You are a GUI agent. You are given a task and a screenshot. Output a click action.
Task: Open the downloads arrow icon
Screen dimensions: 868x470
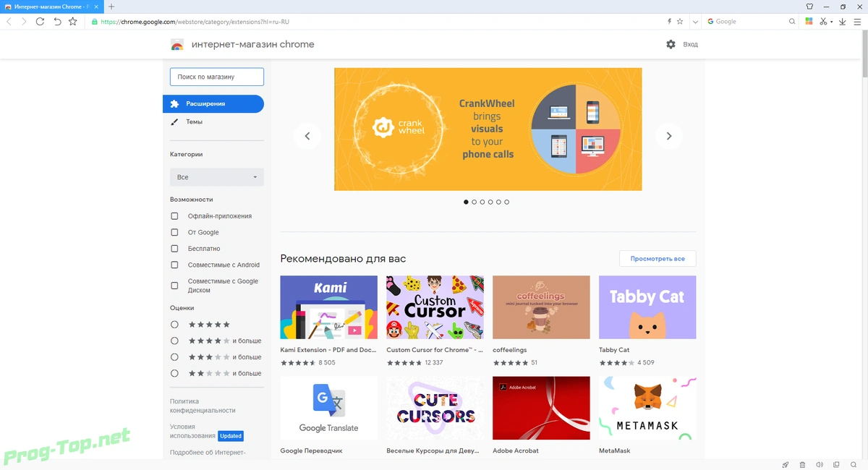click(x=843, y=22)
